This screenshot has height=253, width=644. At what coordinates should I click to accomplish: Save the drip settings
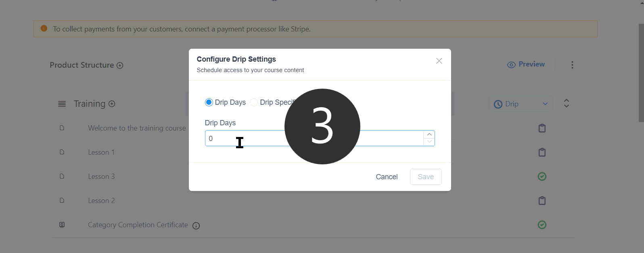click(x=426, y=177)
